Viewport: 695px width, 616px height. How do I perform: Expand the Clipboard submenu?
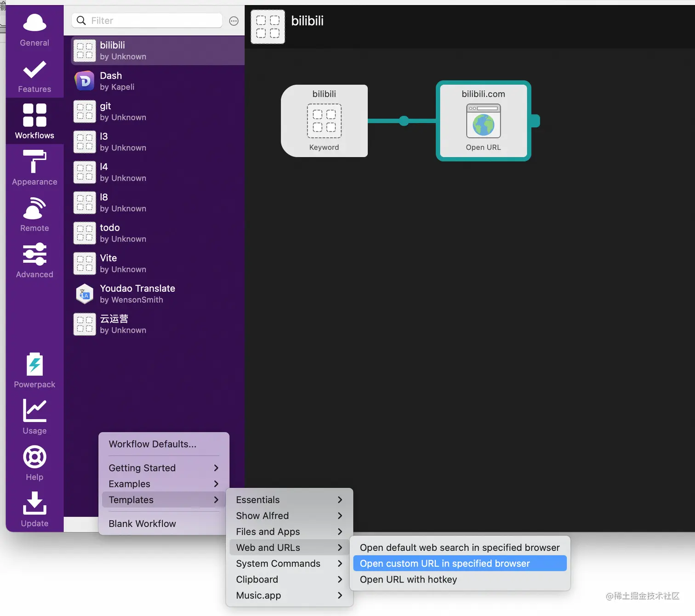click(290, 579)
